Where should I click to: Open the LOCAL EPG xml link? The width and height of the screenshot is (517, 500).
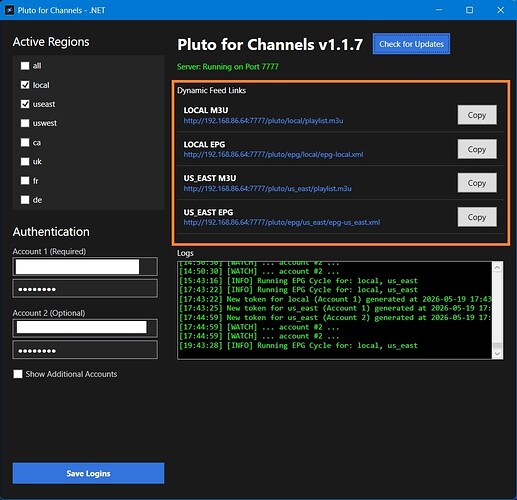[273, 155]
